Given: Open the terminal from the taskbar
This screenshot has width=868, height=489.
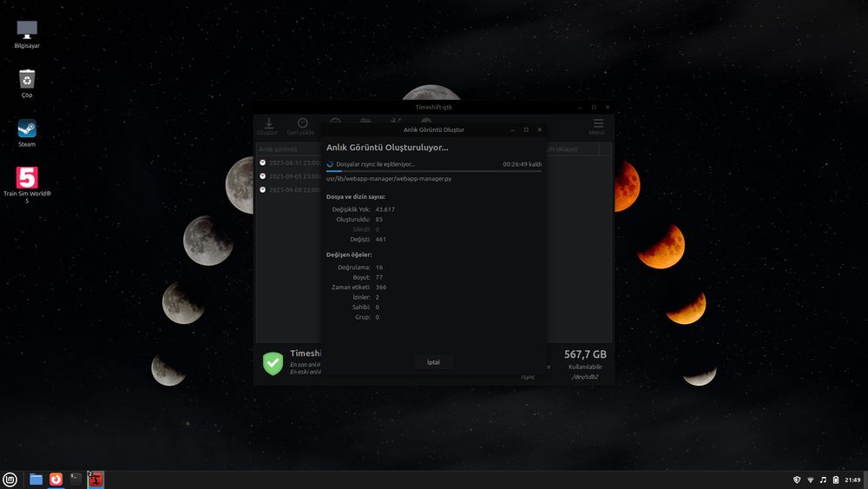Looking at the screenshot, I should (x=76, y=479).
